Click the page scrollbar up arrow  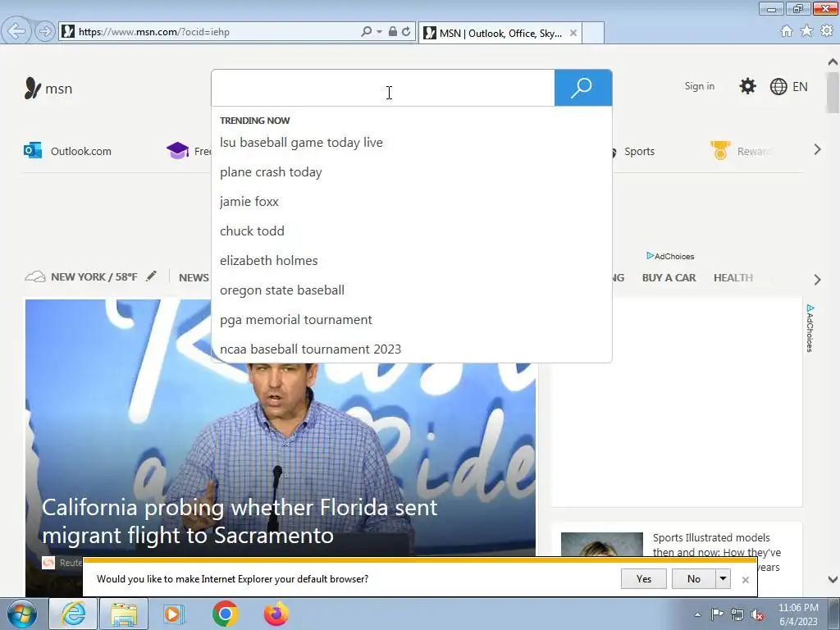tap(833, 62)
